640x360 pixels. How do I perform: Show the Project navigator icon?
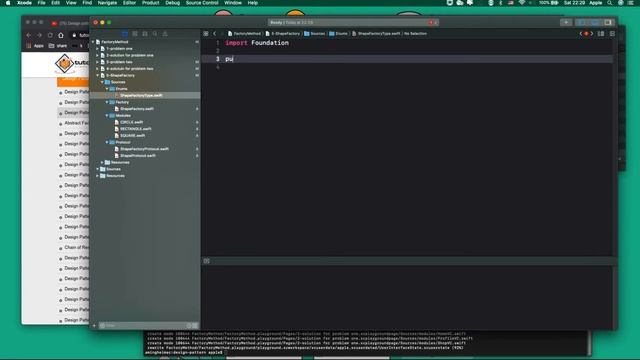point(125,34)
